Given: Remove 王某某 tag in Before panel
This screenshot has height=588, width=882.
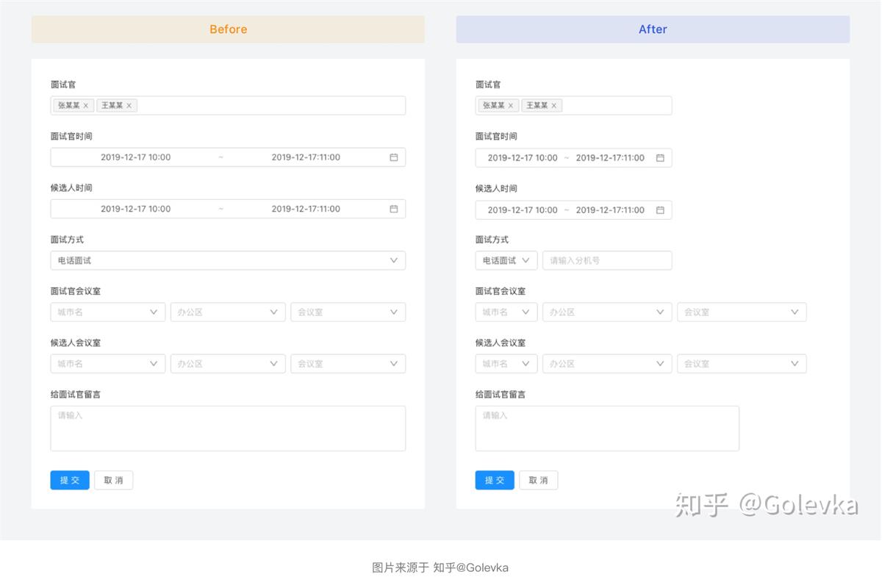Looking at the screenshot, I should 129,106.
